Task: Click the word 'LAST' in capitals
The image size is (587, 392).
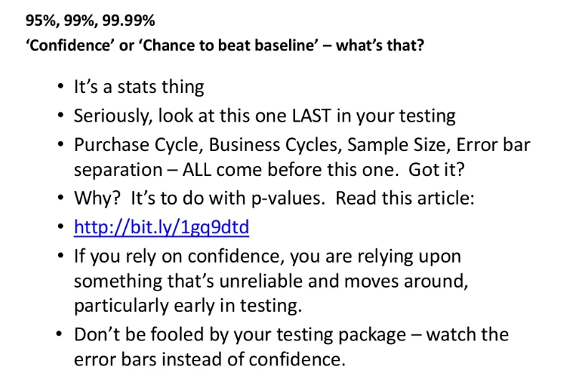Action: click(311, 115)
